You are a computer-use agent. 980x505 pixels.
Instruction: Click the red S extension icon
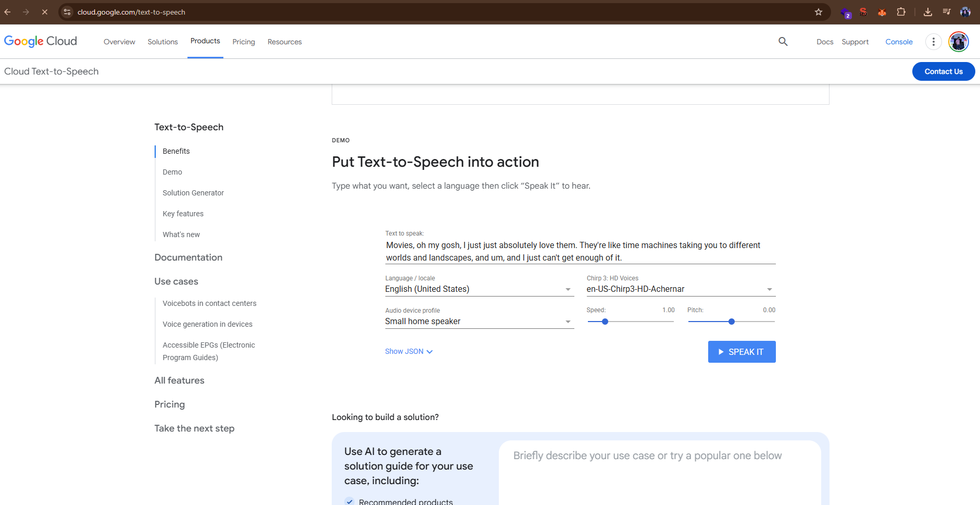863,12
